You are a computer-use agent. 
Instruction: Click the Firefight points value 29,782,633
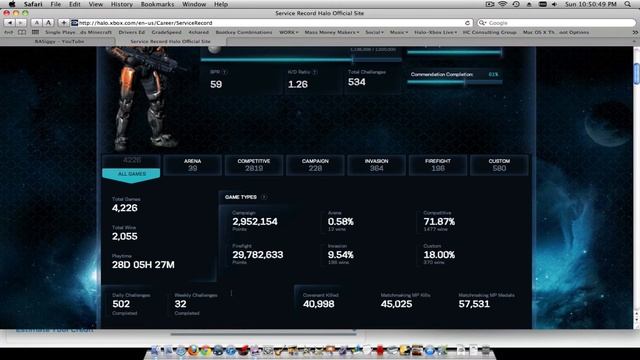pos(258,255)
